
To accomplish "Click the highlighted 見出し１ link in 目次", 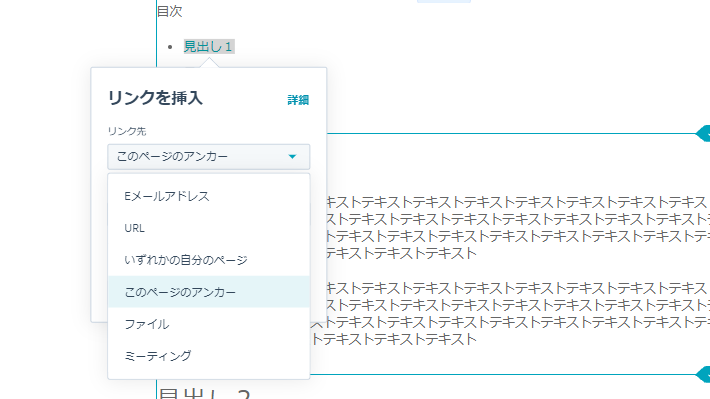I will (208, 46).
